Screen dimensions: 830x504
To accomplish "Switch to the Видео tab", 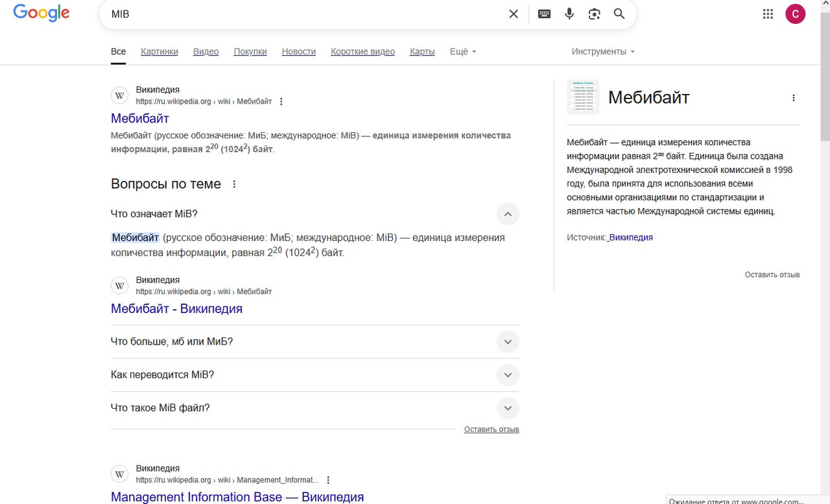I will (x=206, y=52).
